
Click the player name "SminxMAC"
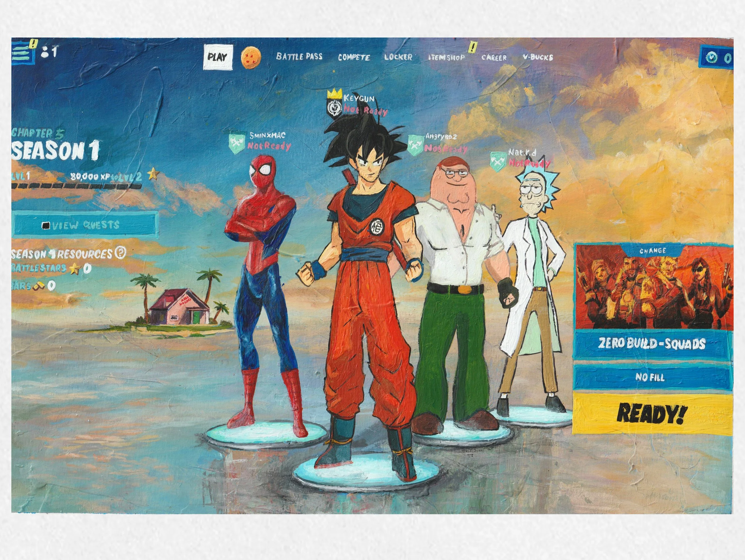(x=267, y=136)
